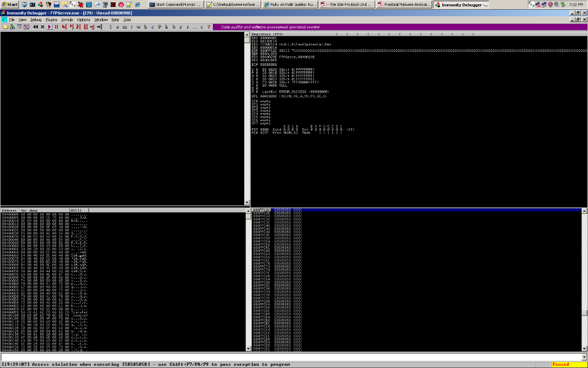The width and height of the screenshot is (588, 368).
Task: Click the red question mark help icon
Action: [209, 27]
